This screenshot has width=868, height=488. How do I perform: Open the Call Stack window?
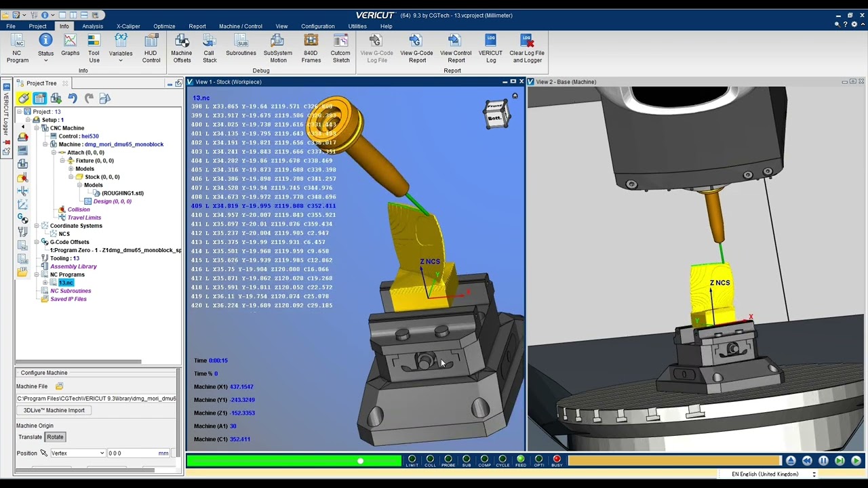pos(210,49)
